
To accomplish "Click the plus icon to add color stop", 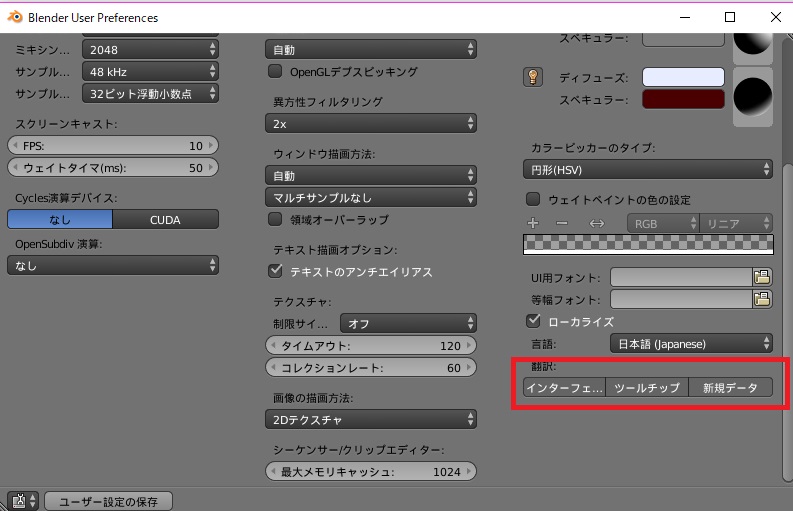I will [533, 223].
